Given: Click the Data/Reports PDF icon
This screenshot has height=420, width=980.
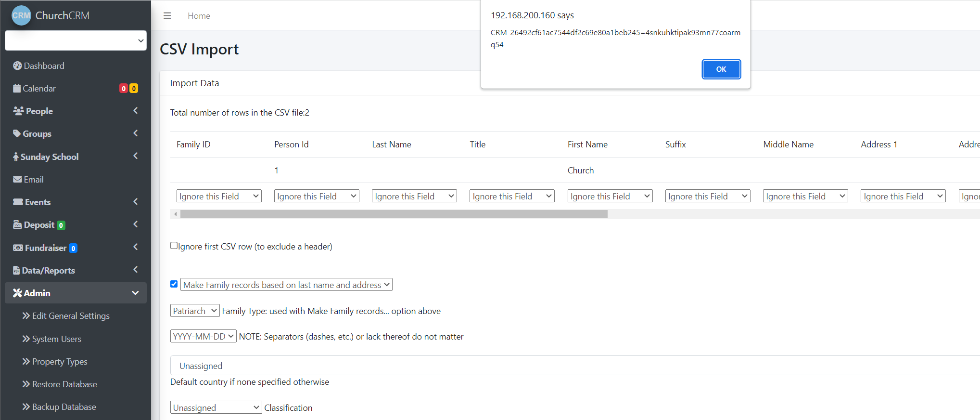Looking at the screenshot, I should coord(16,271).
